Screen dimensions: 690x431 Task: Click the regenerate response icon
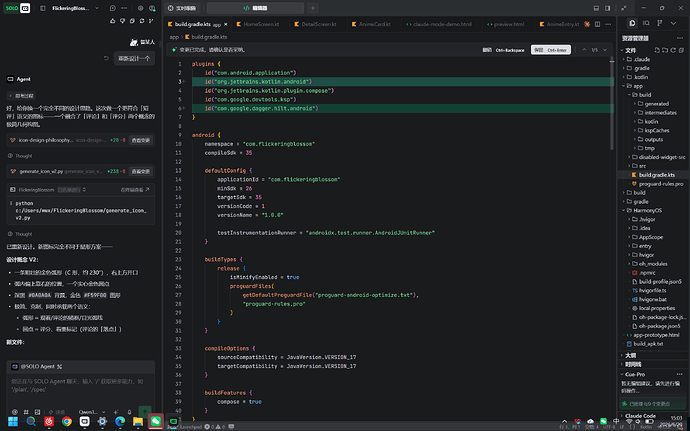coord(142,21)
